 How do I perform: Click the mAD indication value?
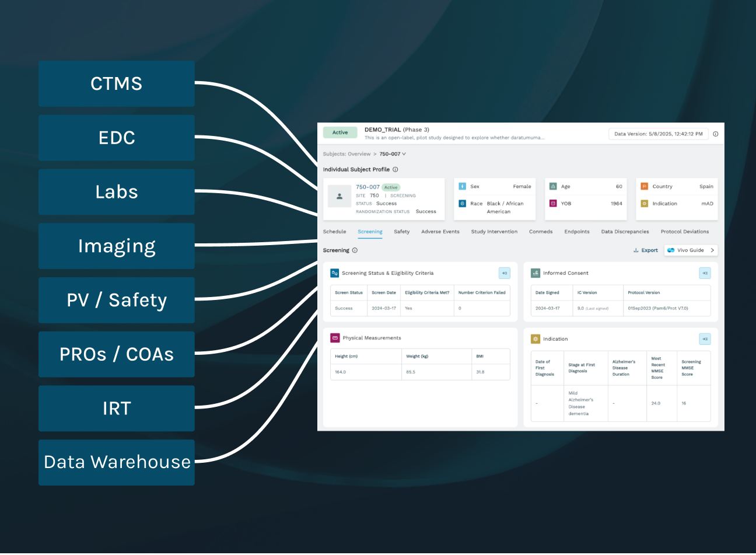coord(707,204)
